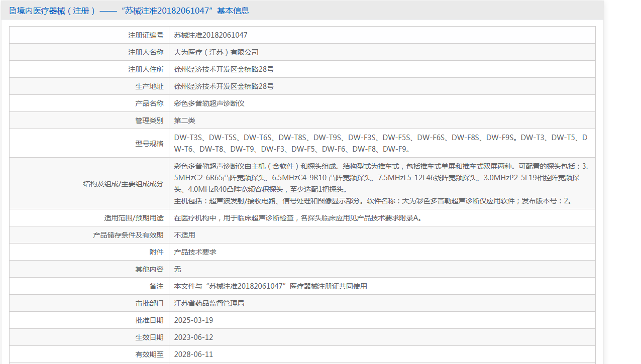Select the remark text 本文件与…共同使用
The height and width of the screenshot is (364, 641).
click(270, 286)
